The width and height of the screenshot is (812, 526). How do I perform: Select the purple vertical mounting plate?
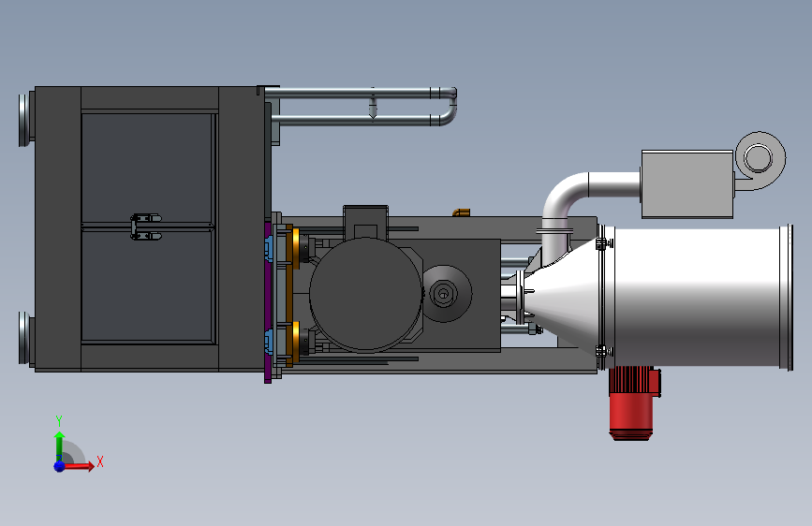(x=268, y=303)
